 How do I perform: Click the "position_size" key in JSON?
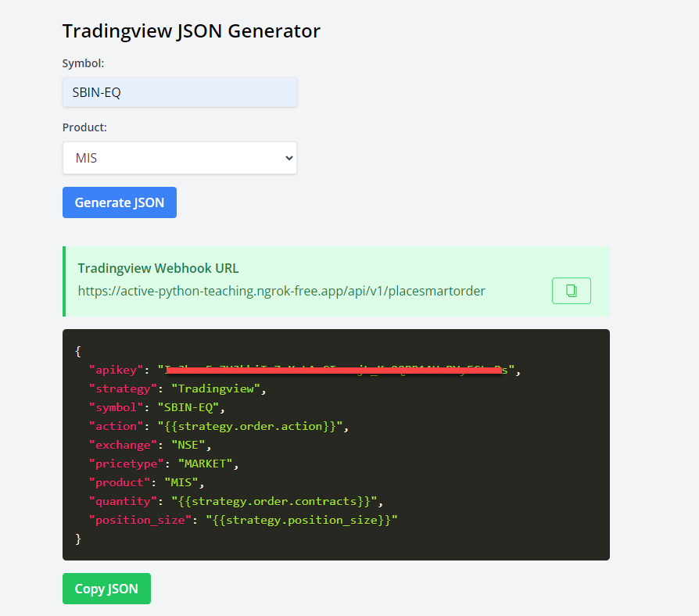[140, 520]
